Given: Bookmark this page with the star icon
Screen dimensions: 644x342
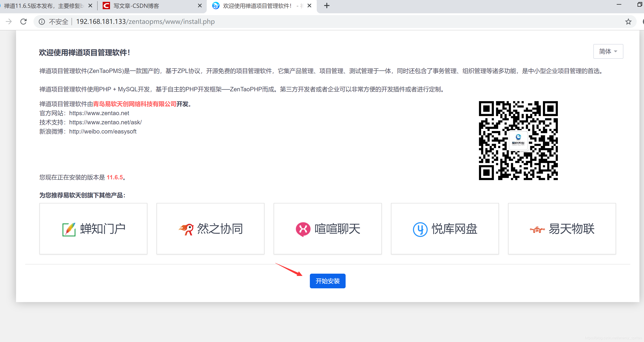Looking at the screenshot, I should [x=628, y=22].
